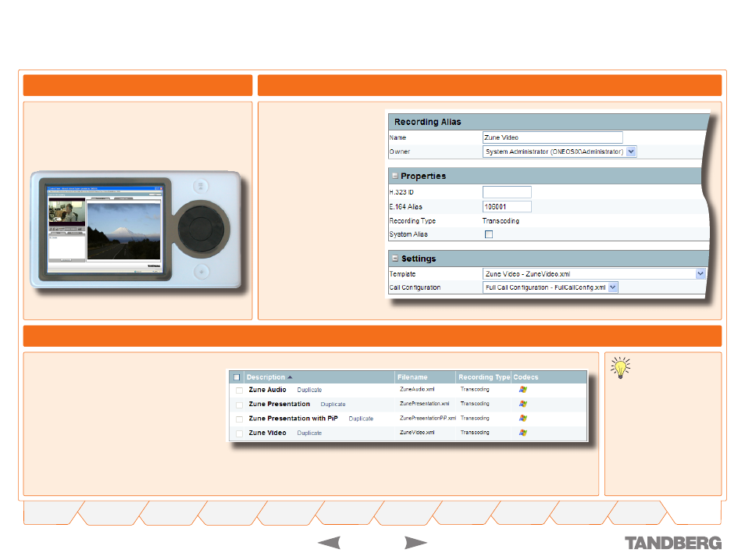Click Duplicate next to Zune Audio
This screenshot has width=745, height=560.
tap(309, 390)
